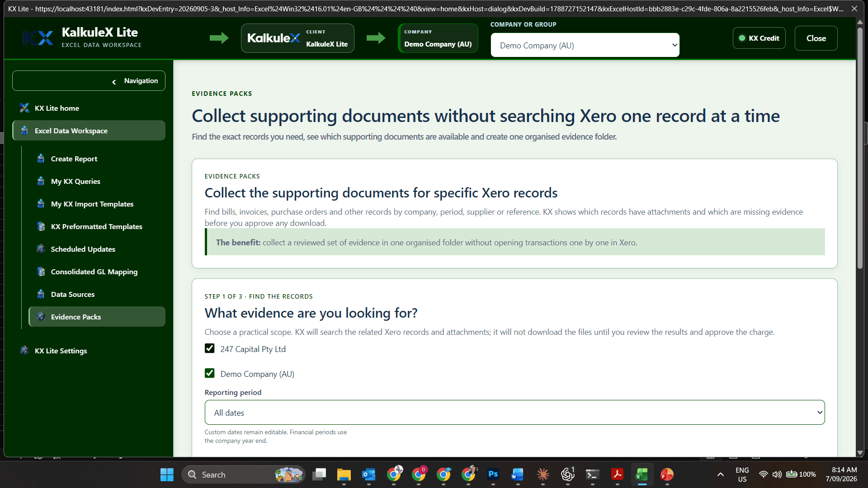The width and height of the screenshot is (868, 488).
Task: Click the KalkuleX Lite client card
Action: (x=297, y=38)
